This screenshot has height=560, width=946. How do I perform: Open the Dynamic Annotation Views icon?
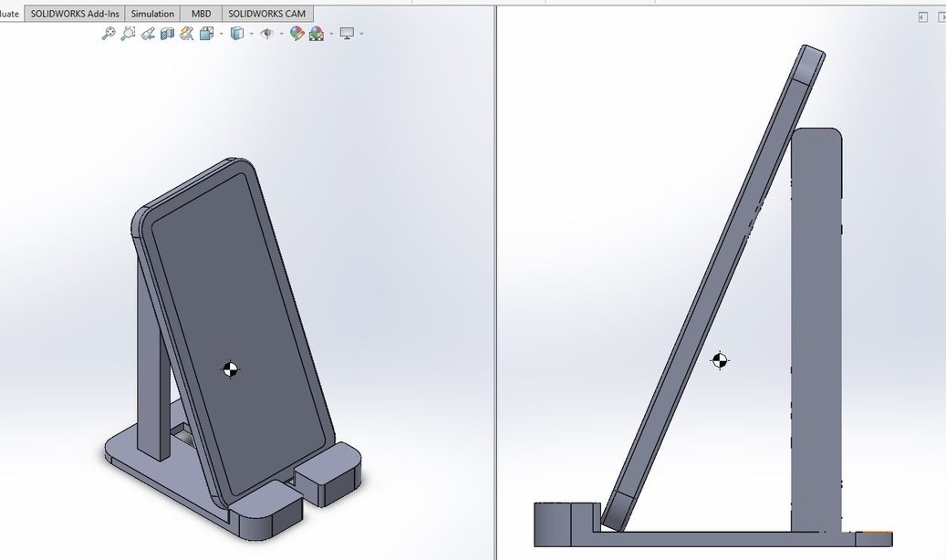click(187, 34)
